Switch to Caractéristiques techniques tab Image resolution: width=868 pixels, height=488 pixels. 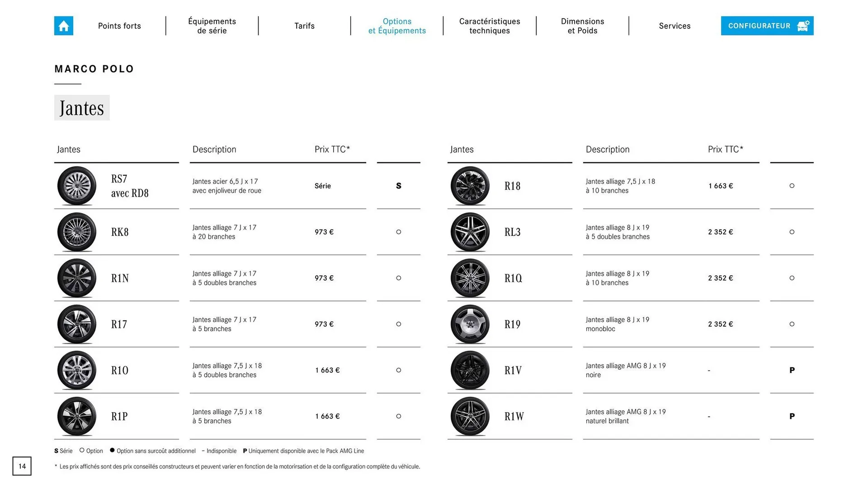click(490, 26)
